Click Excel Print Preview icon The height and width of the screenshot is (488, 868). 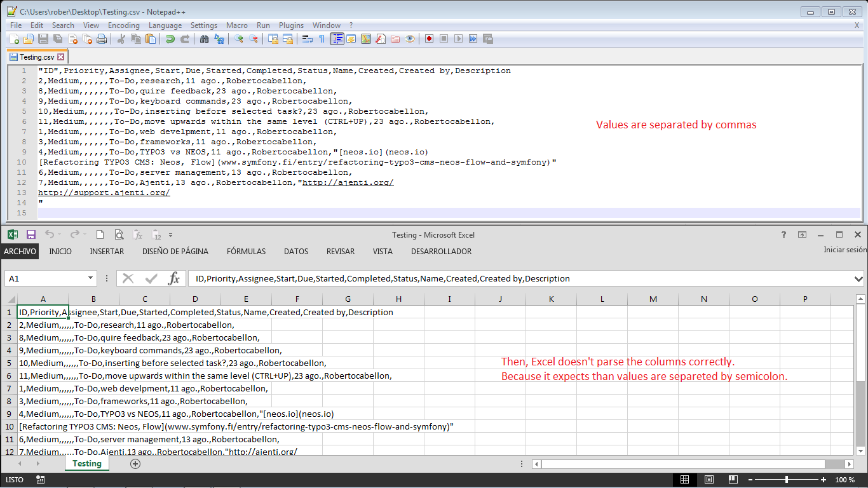pos(119,234)
